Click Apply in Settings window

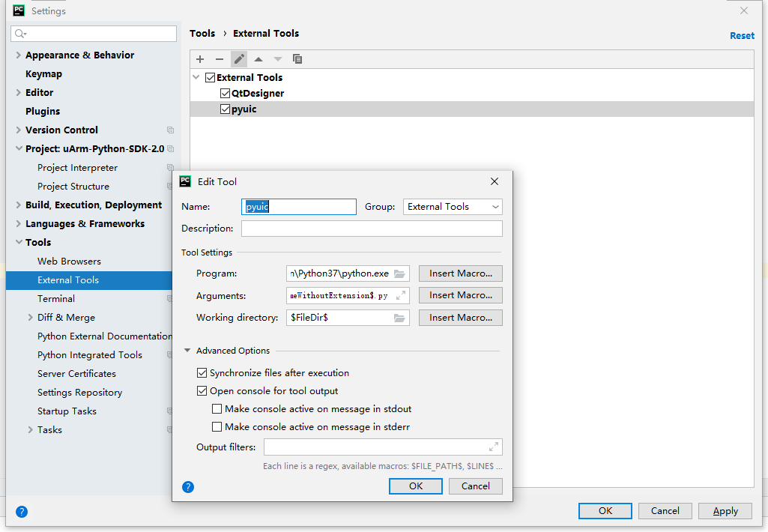[x=725, y=511]
